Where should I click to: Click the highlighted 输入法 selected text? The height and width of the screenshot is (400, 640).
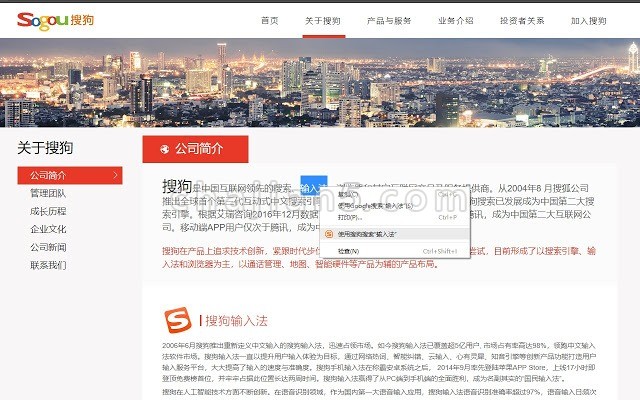pyautogui.click(x=314, y=186)
